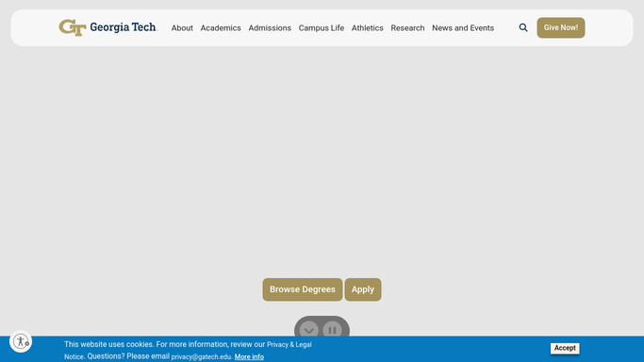This screenshot has height=362, width=644.
Task: Click the Georgia Tech GT logo
Action: click(x=73, y=27)
